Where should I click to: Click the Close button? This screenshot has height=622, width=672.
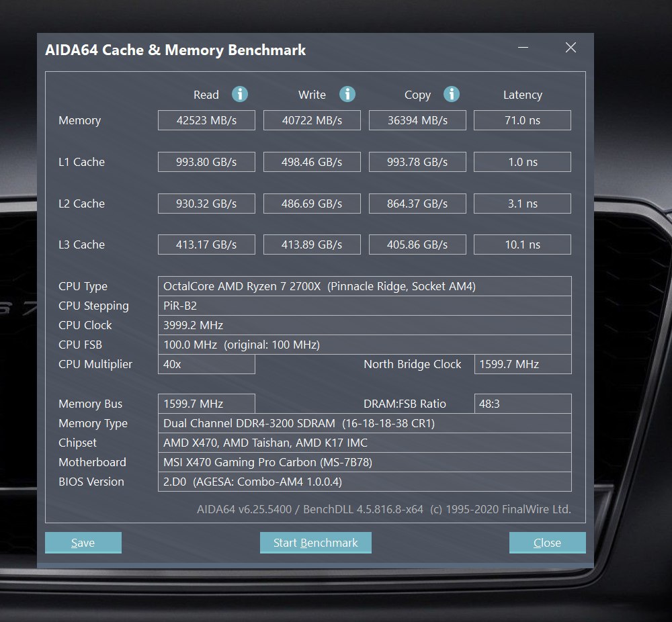[x=547, y=543]
